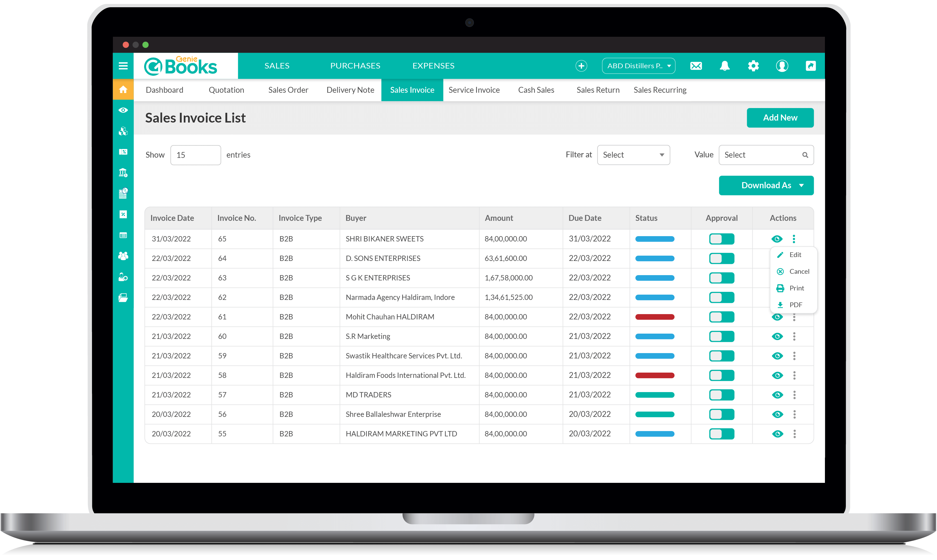Screen dimensions: 937x560
Task: Open settings gear icon in header
Action: point(753,66)
